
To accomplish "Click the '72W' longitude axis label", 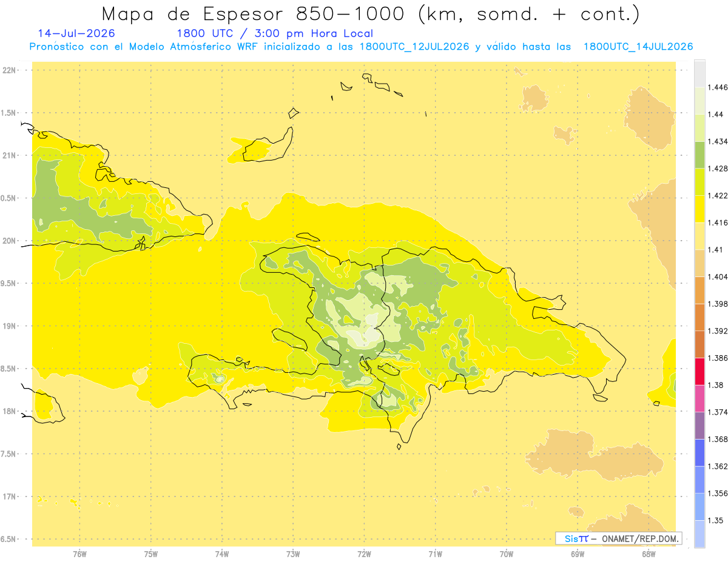I will pyautogui.click(x=365, y=554).
